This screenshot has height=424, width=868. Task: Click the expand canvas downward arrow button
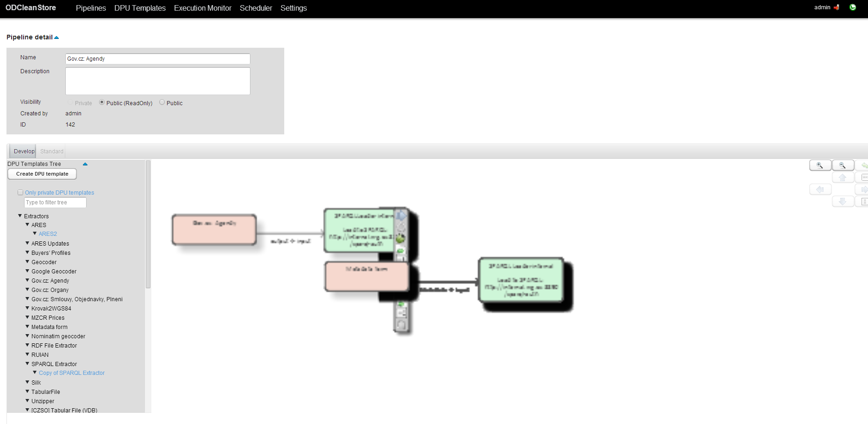843,202
